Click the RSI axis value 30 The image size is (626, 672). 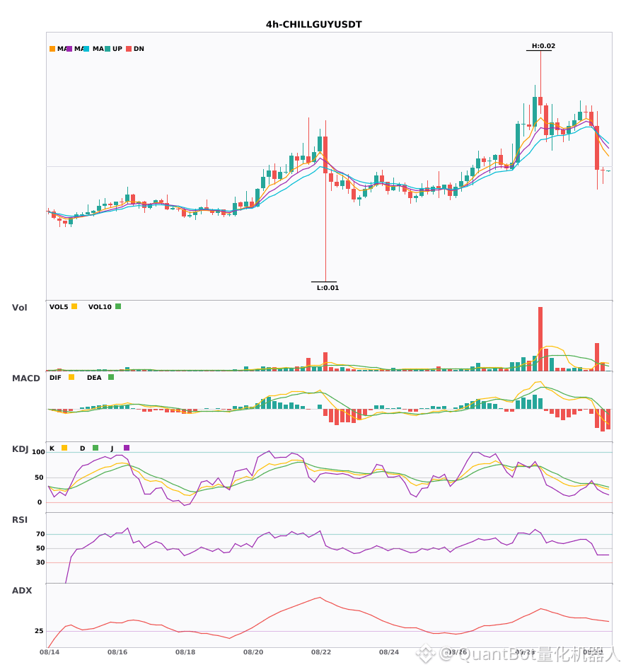pyautogui.click(x=40, y=562)
